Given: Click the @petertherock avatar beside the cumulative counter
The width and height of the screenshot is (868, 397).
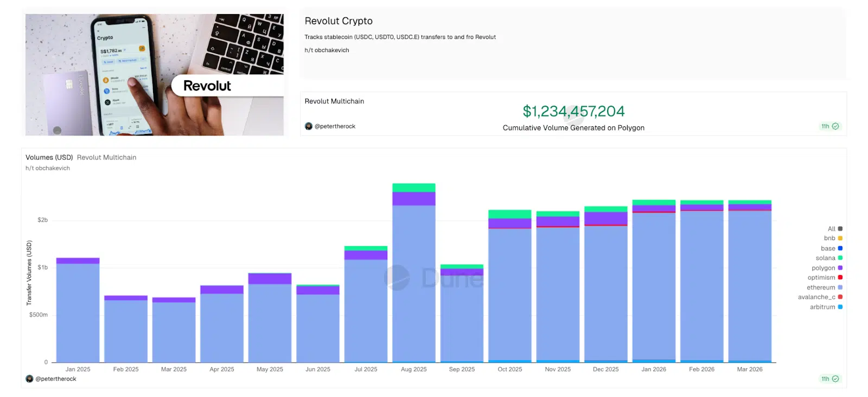Looking at the screenshot, I should coord(309,126).
